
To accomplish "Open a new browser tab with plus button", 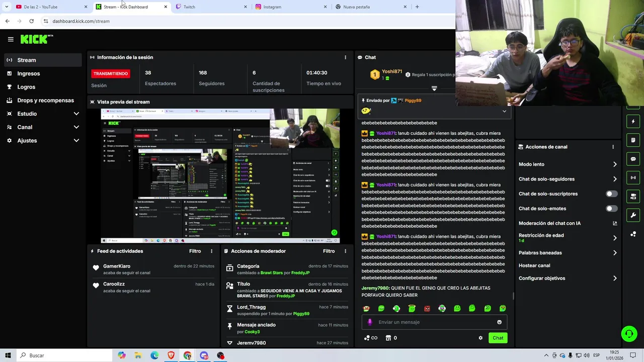I will (417, 7).
